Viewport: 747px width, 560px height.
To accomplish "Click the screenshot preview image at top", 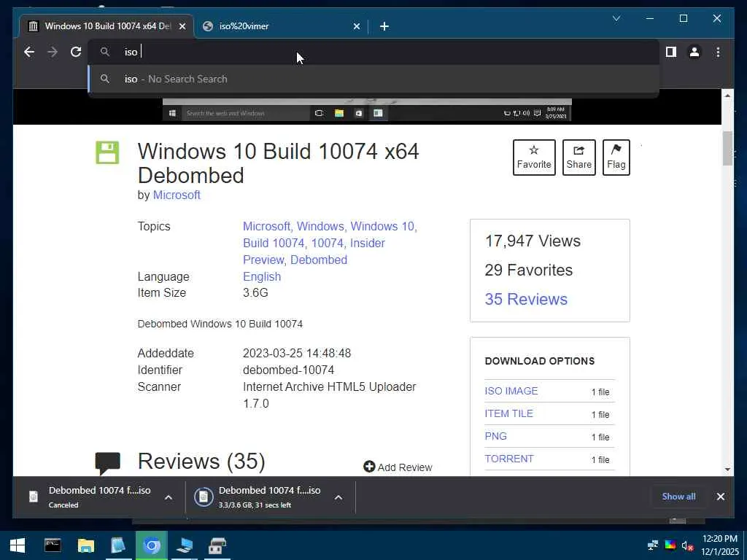I will point(367,110).
